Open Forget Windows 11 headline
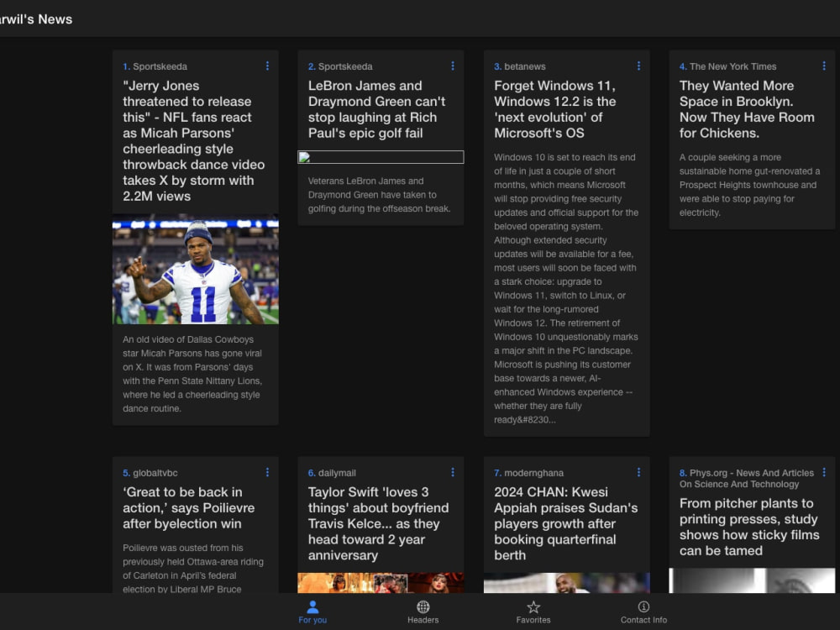Viewport: 840px width, 630px height. (x=555, y=109)
